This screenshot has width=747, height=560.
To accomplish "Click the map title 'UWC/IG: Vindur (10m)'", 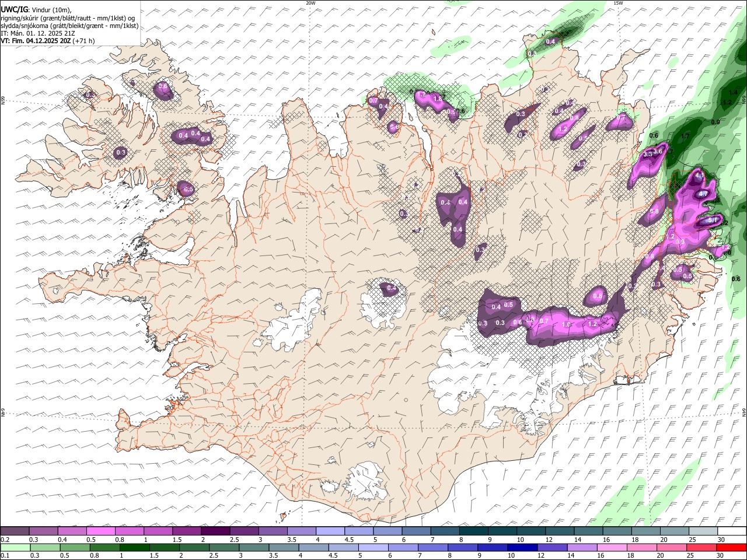I will click(36, 10).
